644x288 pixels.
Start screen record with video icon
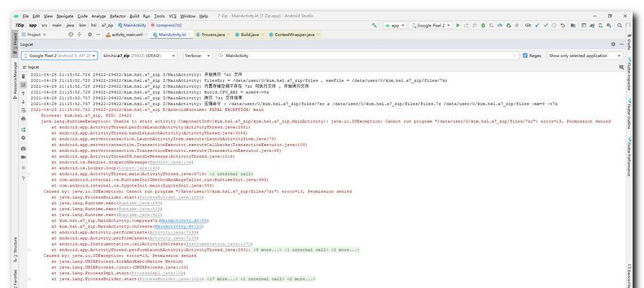23,157
